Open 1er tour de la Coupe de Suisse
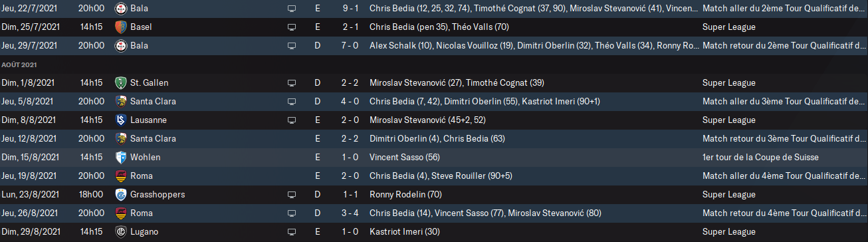 pos(760,158)
